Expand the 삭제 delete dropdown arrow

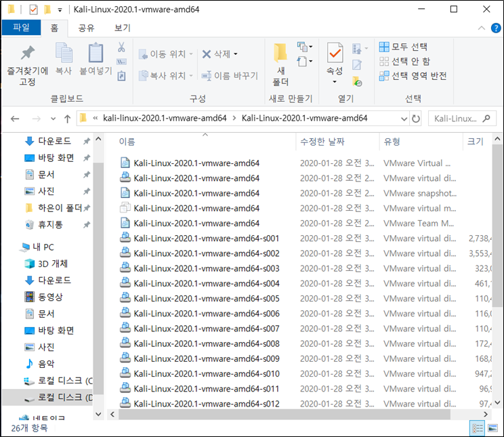point(236,54)
